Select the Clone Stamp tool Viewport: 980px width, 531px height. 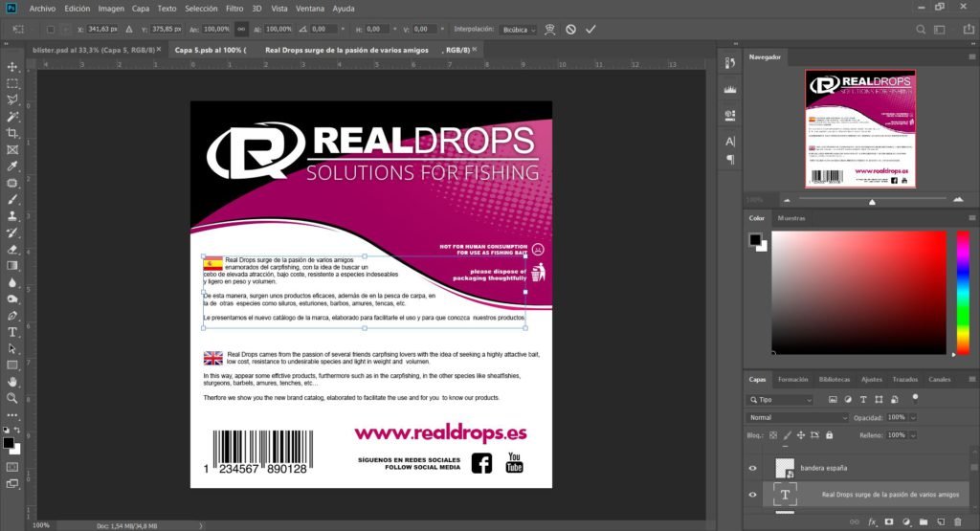click(x=11, y=216)
